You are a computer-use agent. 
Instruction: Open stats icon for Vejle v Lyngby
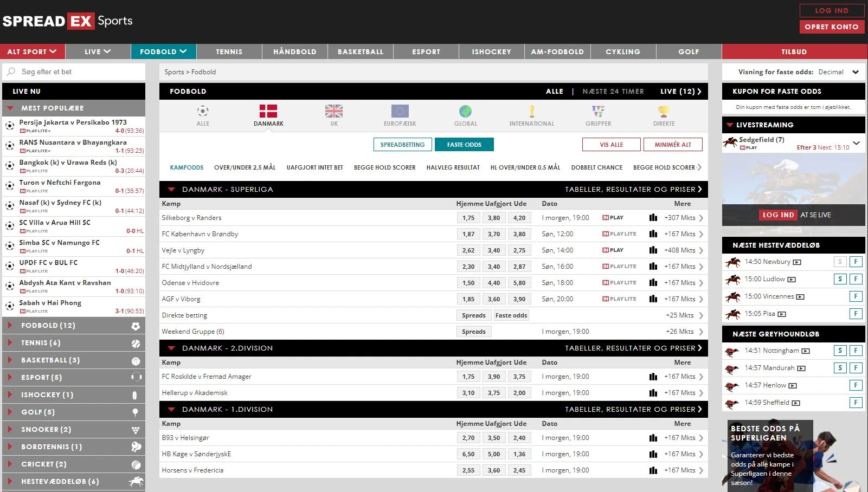pyautogui.click(x=653, y=250)
